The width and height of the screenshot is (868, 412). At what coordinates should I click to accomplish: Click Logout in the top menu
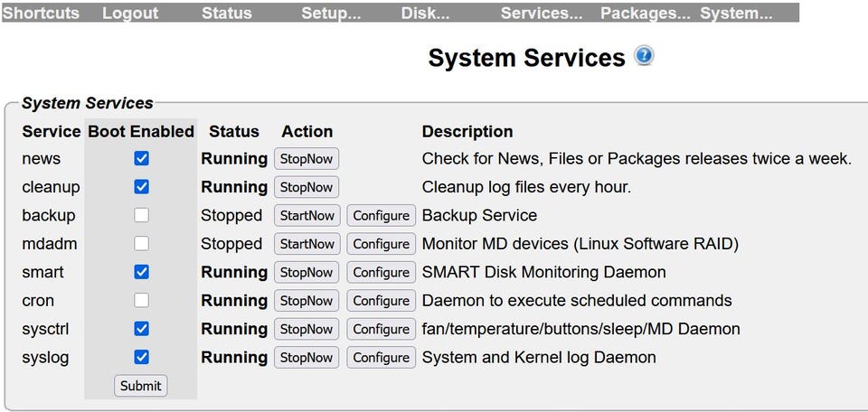click(x=130, y=14)
